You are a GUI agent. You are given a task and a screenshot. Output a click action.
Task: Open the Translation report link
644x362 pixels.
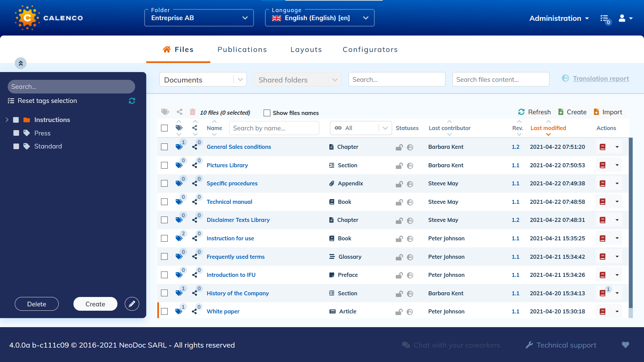(600, 78)
